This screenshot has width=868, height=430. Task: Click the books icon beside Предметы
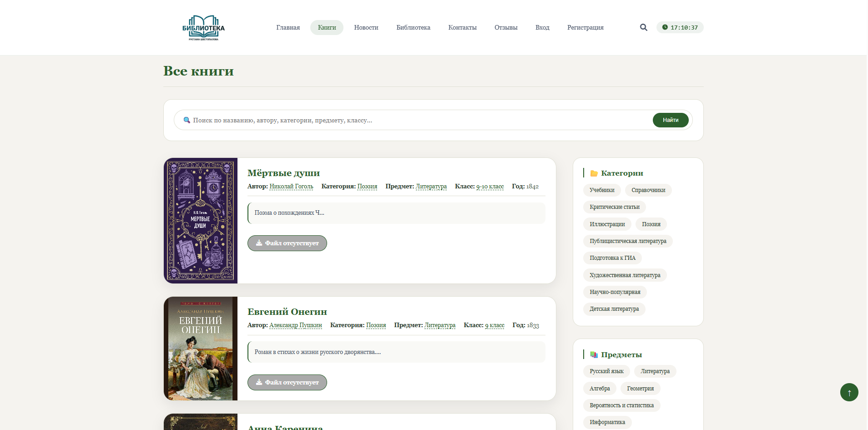point(594,354)
